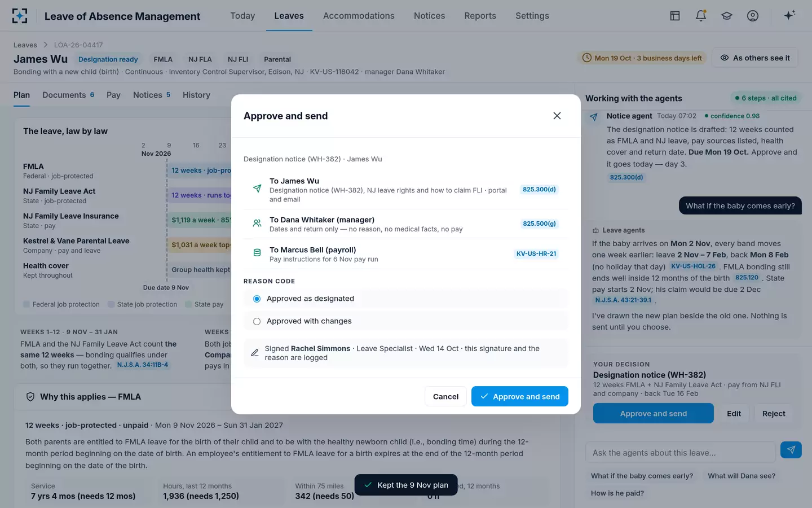Image resolution: width=812 pixels, height=508 pixels.
Task: Open the user profile icon
Action: click(x=753, y=16)
